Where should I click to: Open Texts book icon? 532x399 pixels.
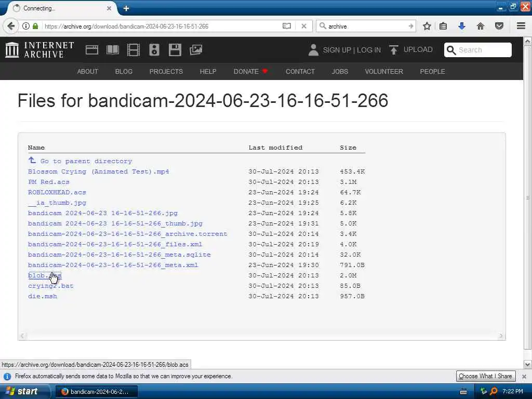tap(113, 50)
